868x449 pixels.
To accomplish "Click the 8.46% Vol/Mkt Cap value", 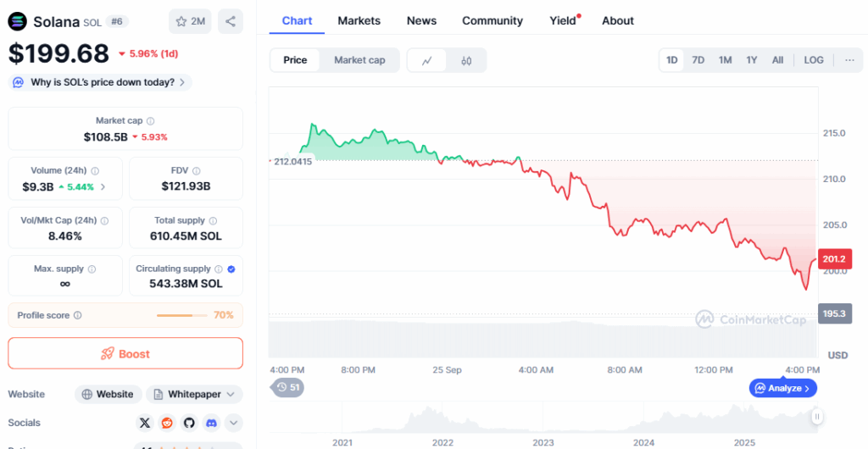I will coord(65,236).
